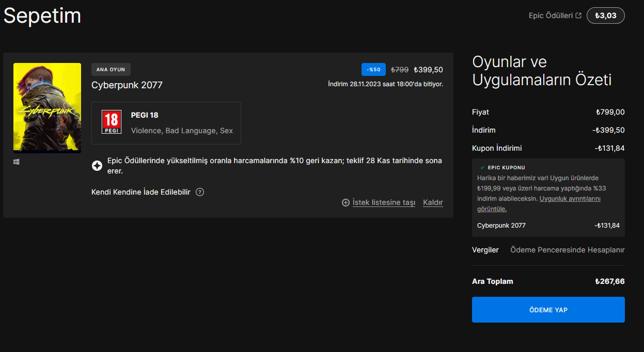Click the Epic Rewards star icon

click(x=97, y=165)
